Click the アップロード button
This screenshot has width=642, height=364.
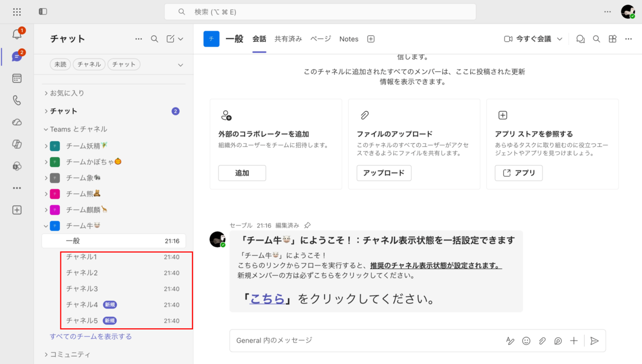tap(384, 173)
